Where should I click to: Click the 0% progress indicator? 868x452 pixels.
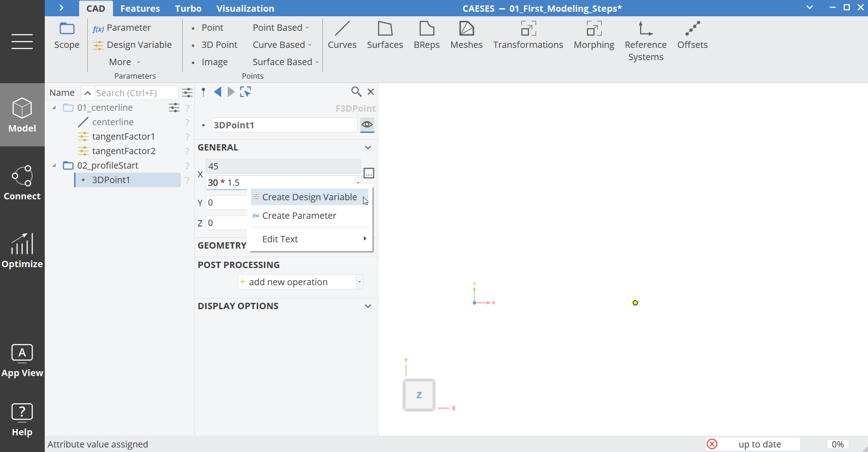tap(837, 444)
